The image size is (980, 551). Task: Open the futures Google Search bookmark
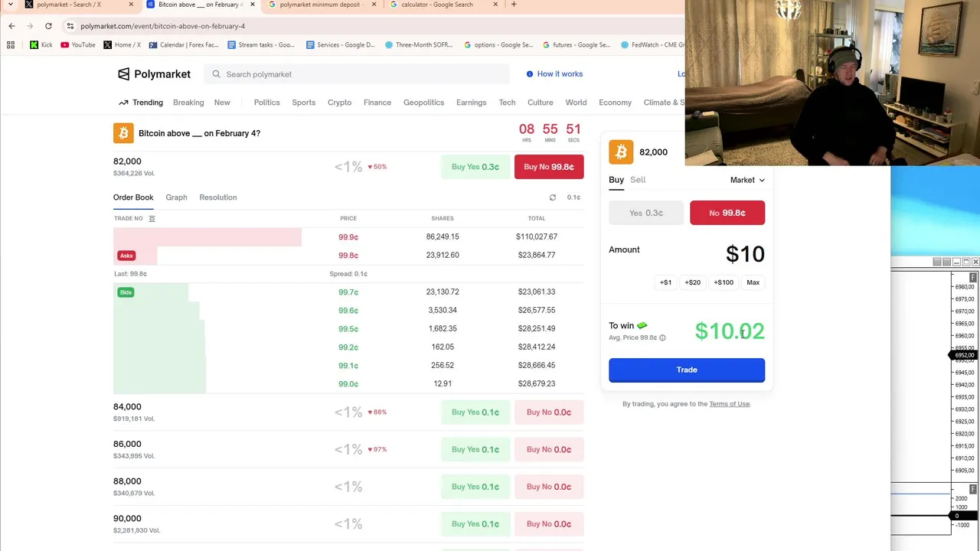(577, 45)
